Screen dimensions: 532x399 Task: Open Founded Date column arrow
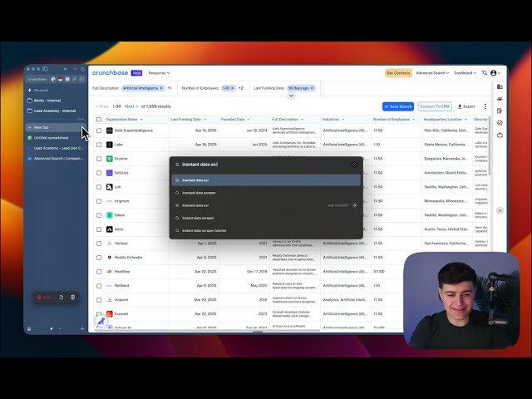click(x=249, y=120)
